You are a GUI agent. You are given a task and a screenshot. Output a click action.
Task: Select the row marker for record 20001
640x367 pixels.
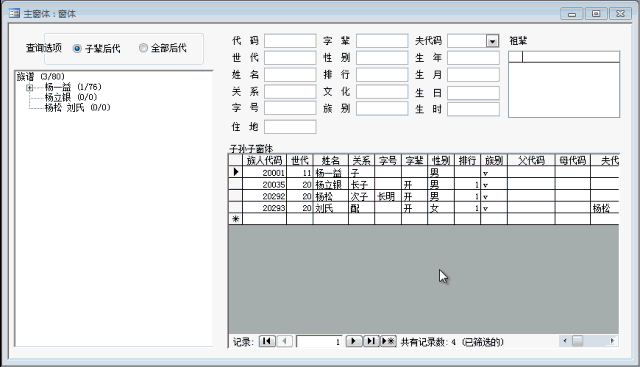[x=236, y=172]
